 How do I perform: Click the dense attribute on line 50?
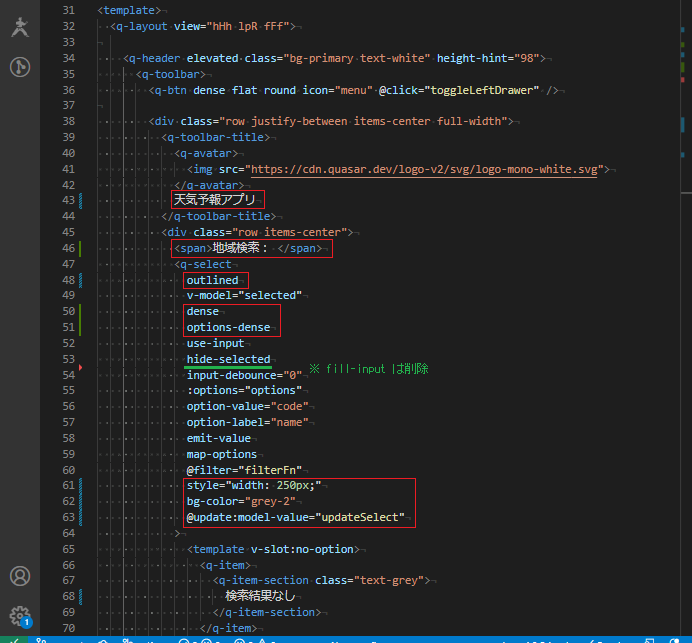pos(203,312)
